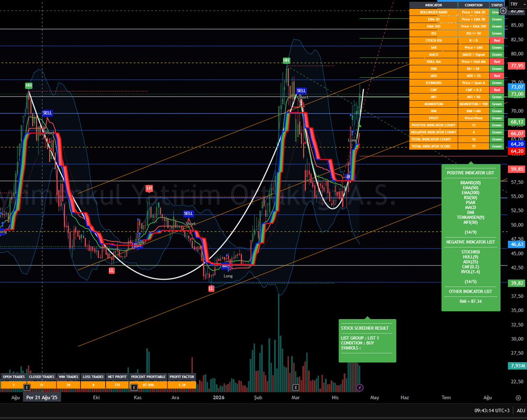Screen dimensions: 527x420
Task: Click the LH pivot label mid-chart
Action: point(149,188)
